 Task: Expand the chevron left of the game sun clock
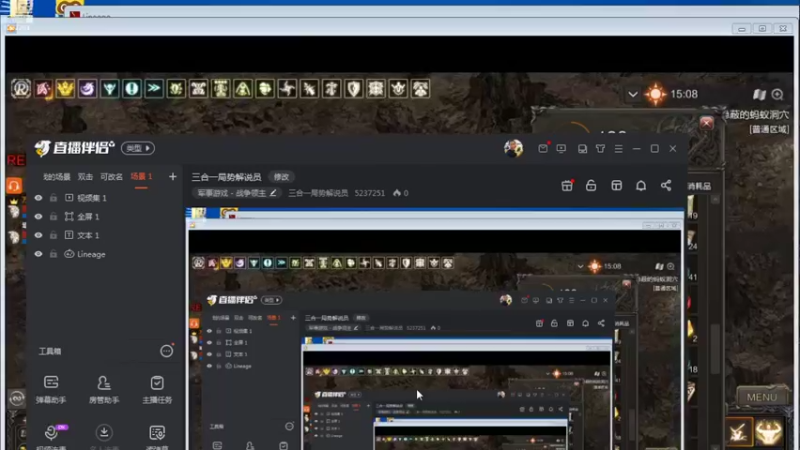tap(633, 94)
